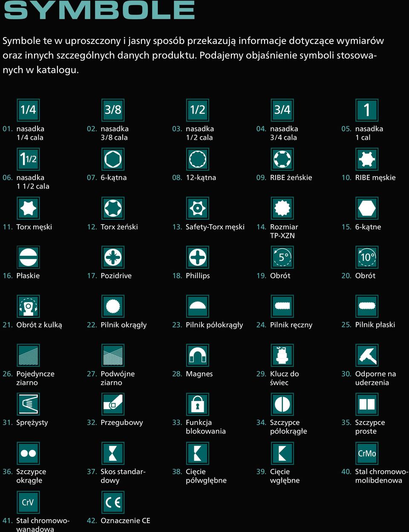This screenshot has height=532, width=409.
Task: Click the Płaskie flat slot icon
Action: (x=28, y=257)
